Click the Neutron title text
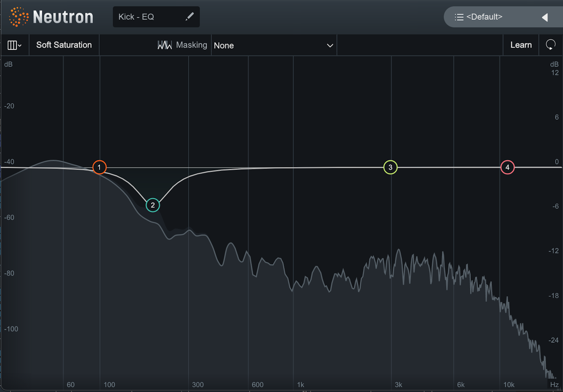Viewport: 563px width, 392px height. coord(63,17)
